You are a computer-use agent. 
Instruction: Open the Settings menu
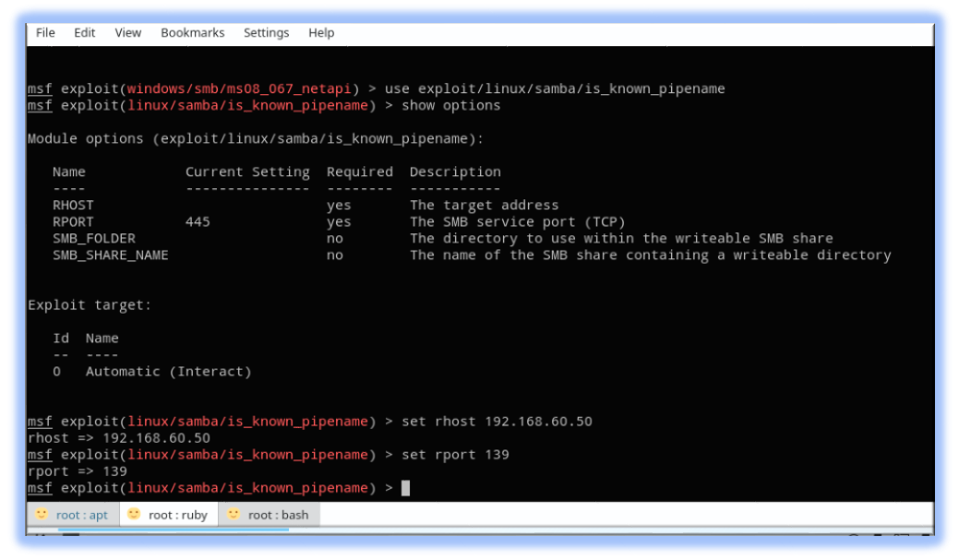(266, 33)
